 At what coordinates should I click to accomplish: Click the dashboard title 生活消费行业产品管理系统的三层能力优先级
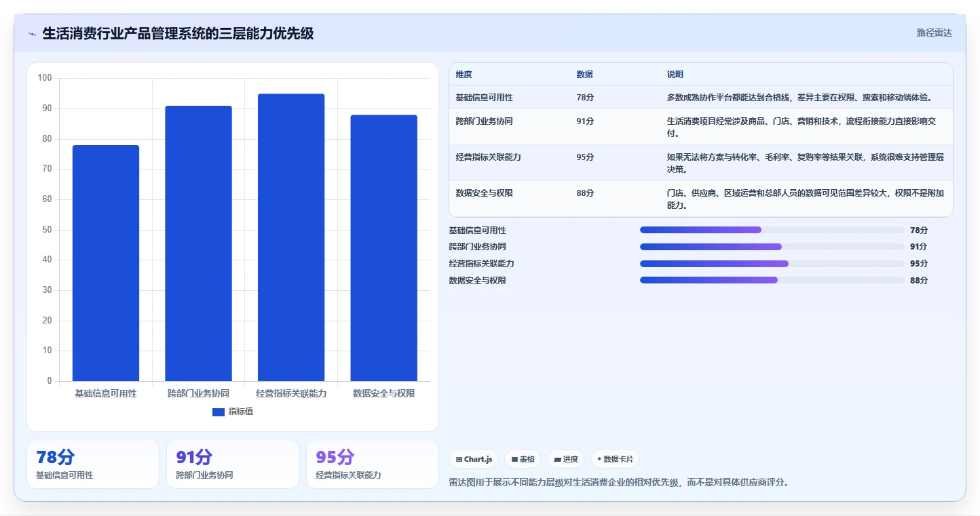coord(178,34)
